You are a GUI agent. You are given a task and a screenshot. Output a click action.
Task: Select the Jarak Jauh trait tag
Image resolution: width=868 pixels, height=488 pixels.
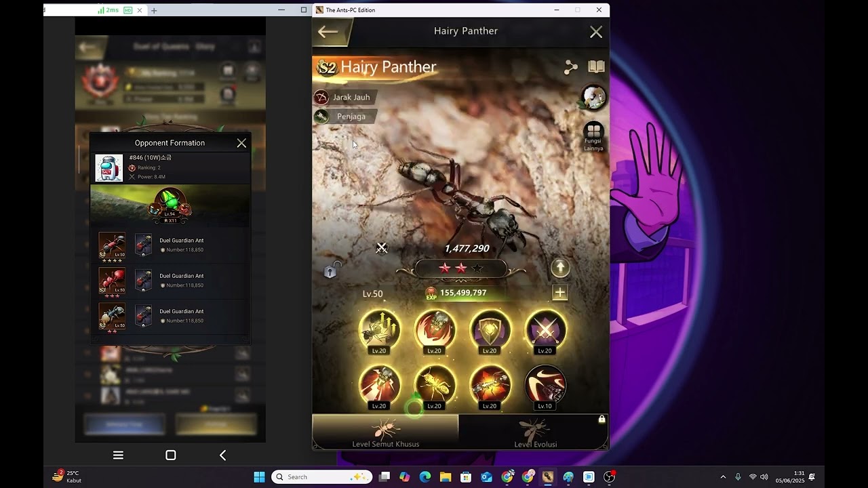coord(344,97)
